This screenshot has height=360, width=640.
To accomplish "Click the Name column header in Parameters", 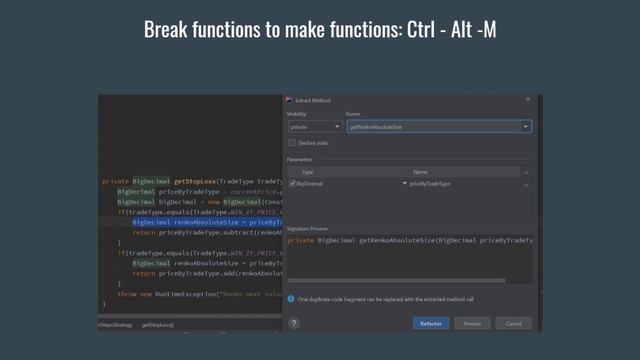I will point(420,172).
